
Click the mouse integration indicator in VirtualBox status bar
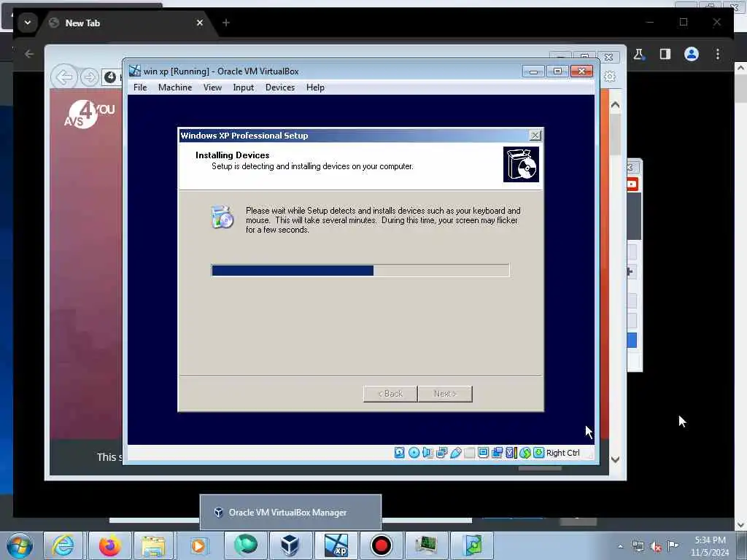click(x=525, y=452)
